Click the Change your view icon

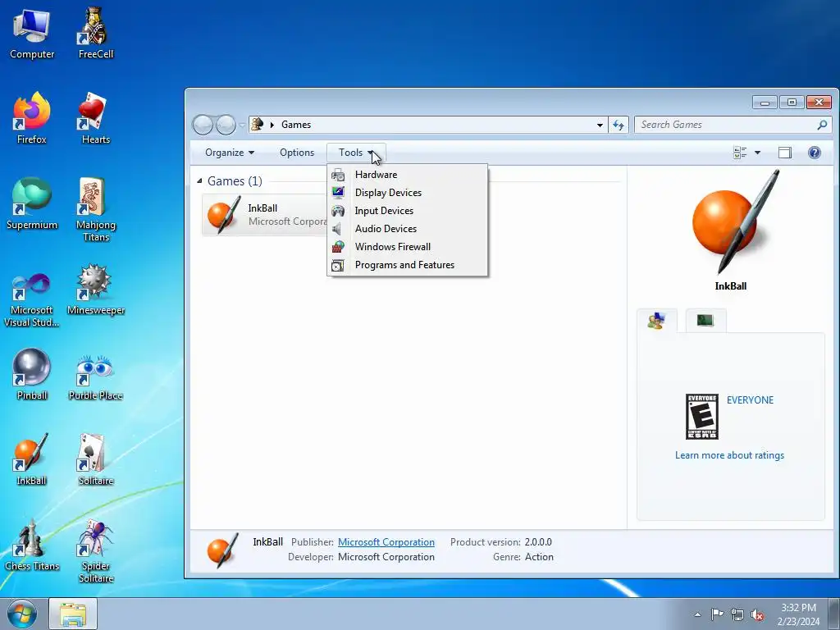[740, 153]
